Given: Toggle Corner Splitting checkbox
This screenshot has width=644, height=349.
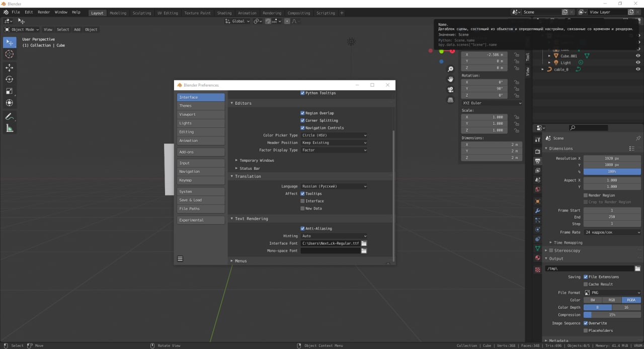Looking at the screenshot, I should tap(302, 120).
